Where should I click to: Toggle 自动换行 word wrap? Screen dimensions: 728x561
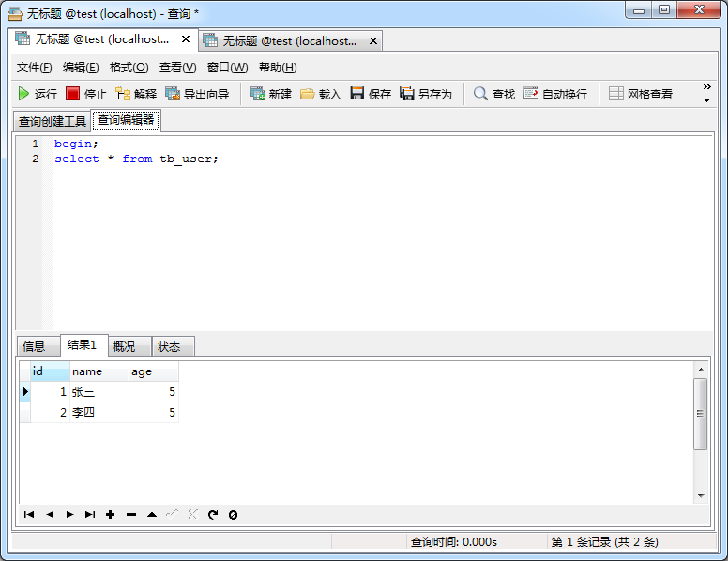[555, 94]
